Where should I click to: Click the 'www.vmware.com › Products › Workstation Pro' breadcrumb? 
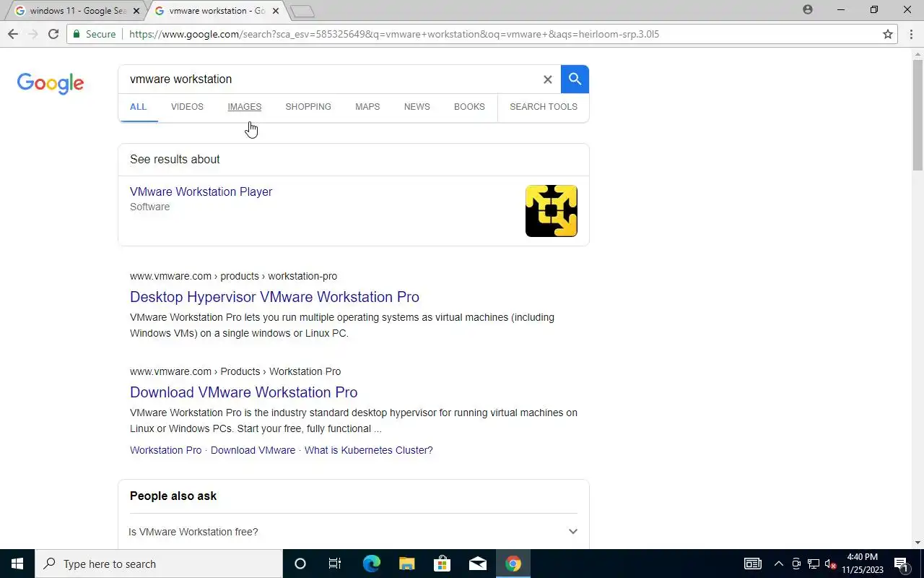[x=235, y=371]
